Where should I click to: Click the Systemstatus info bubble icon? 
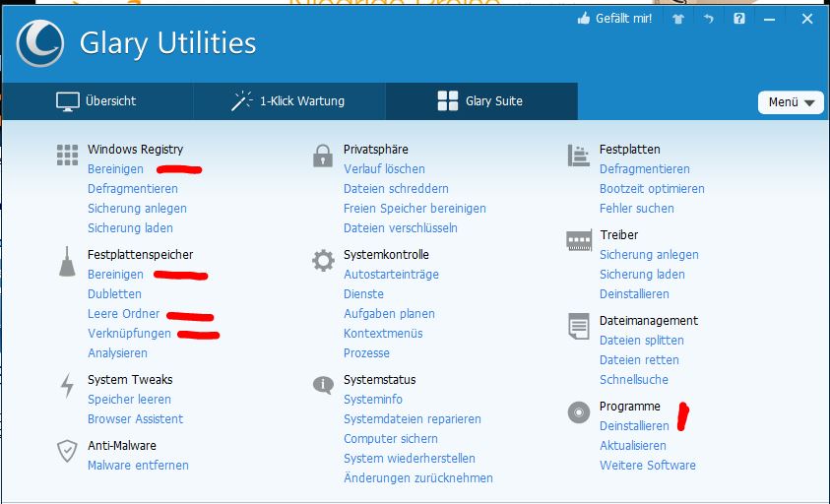323,385
